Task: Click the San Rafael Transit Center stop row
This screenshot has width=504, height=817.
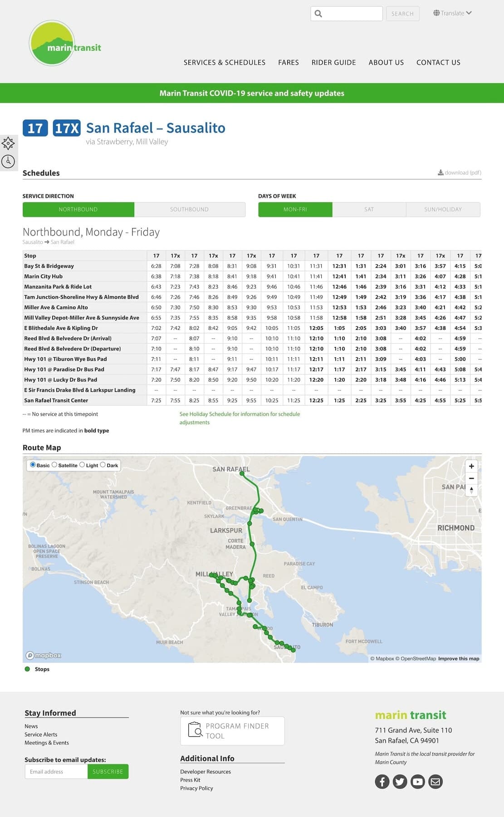Action: tap(252, 400)
